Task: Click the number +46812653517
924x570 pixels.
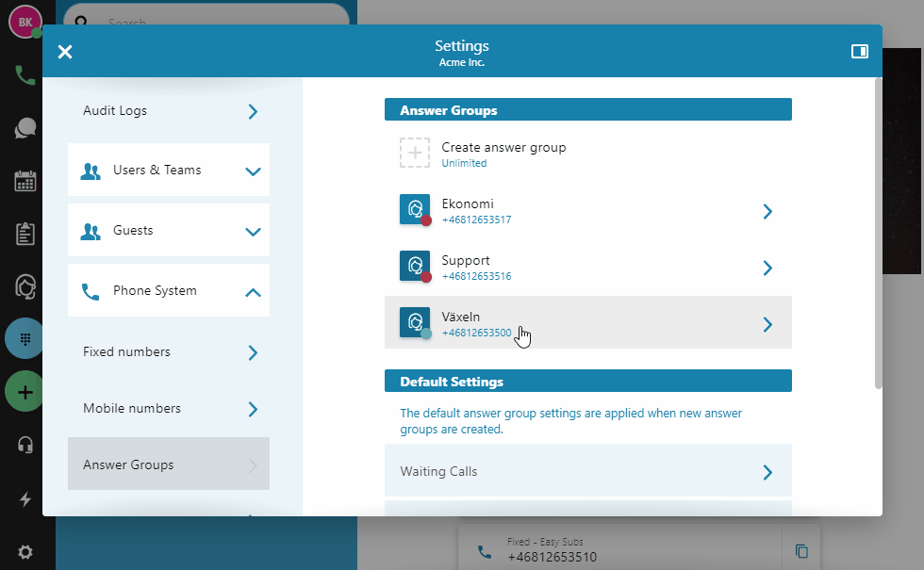Action: (x=476, y=220)
